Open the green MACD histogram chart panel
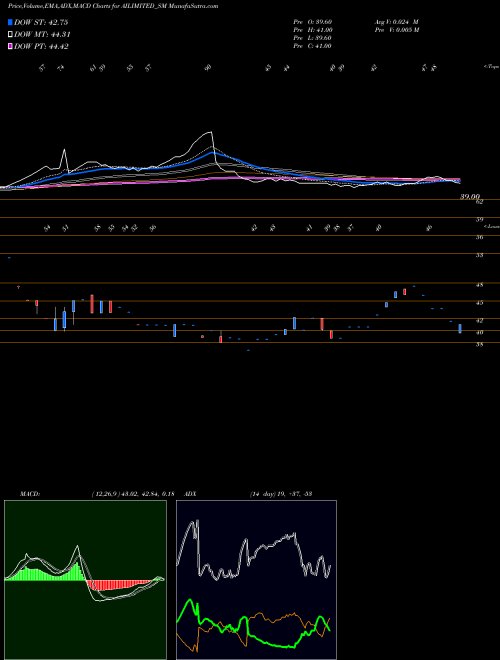The width and height of the screenshot is (500, 660). pos(85,580)
